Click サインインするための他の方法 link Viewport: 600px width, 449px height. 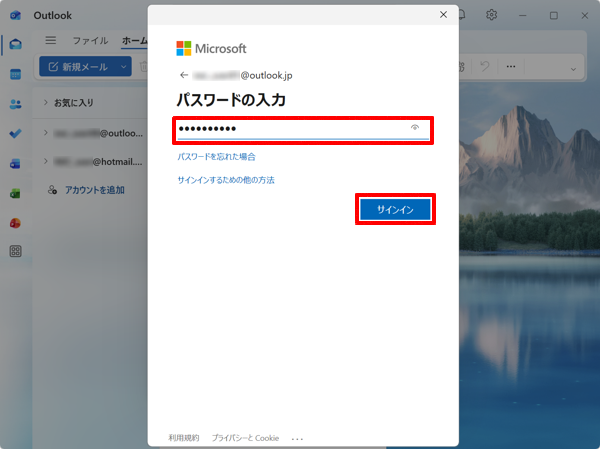226,180
